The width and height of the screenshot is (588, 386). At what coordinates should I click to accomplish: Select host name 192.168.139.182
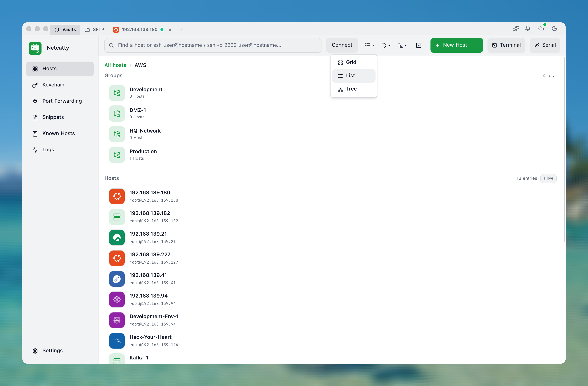(150, 213)
